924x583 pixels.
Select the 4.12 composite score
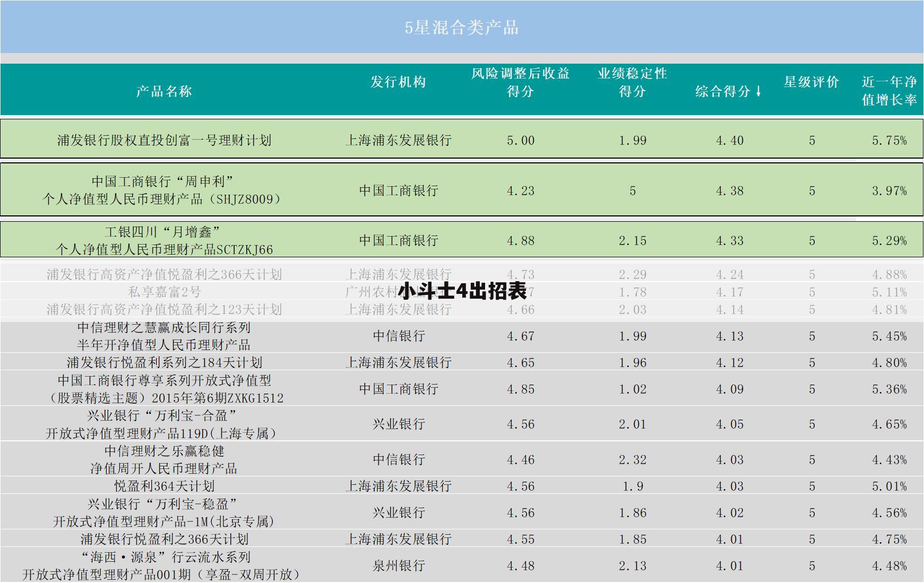[x=730, y=363]
